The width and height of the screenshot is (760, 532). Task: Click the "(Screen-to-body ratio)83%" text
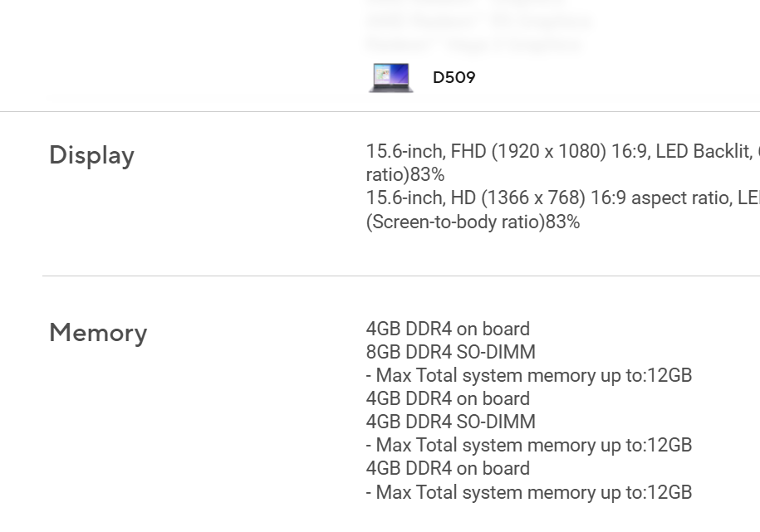[x=473, y=222]
